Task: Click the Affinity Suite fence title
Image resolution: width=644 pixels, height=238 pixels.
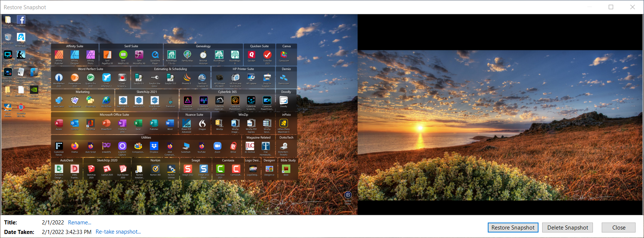Action: [75, 46]
